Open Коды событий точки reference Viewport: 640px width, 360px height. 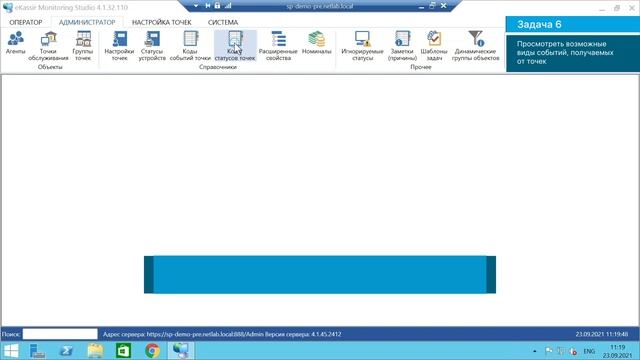pyautogui.click(x=190, y=46)
